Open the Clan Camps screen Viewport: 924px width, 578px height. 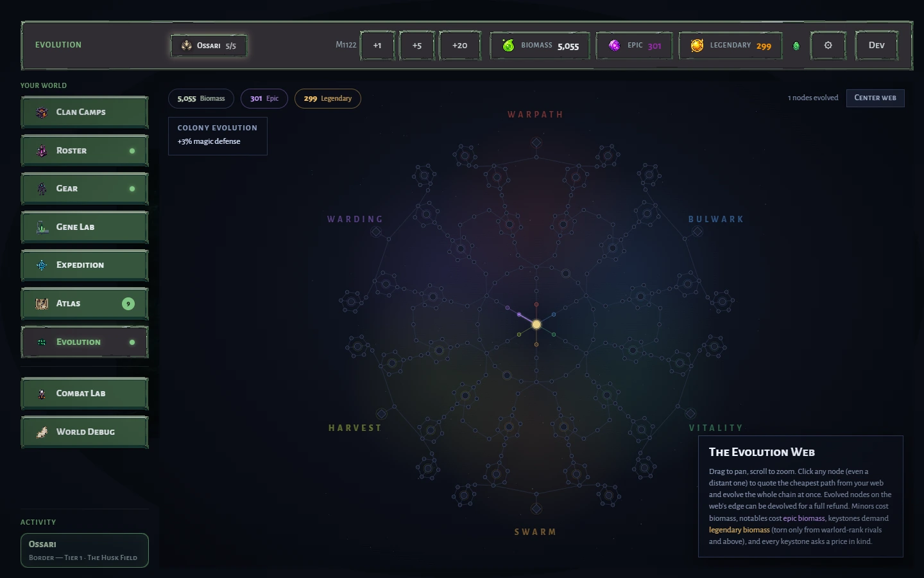coord(85,112)
